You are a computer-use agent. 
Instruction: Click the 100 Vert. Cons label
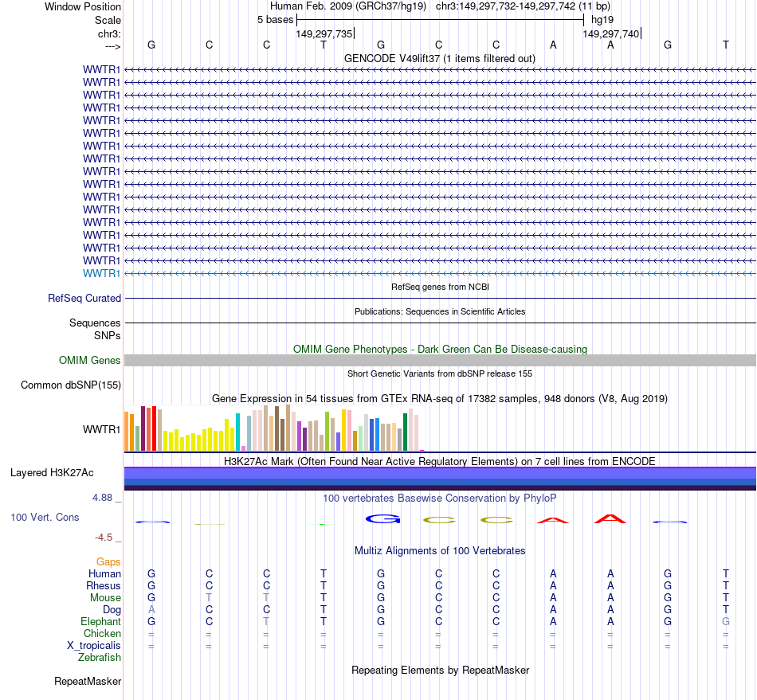pyautogui.click(x=45, y=517)
